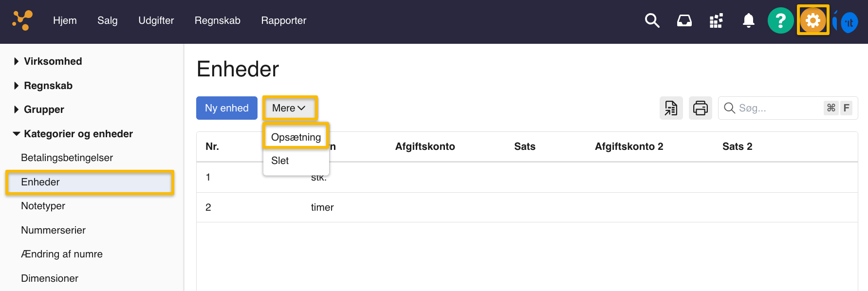This screenshot has height=291, width=868.
Task: Show notifications with the bell icon
Action: [x=748, y=20]
